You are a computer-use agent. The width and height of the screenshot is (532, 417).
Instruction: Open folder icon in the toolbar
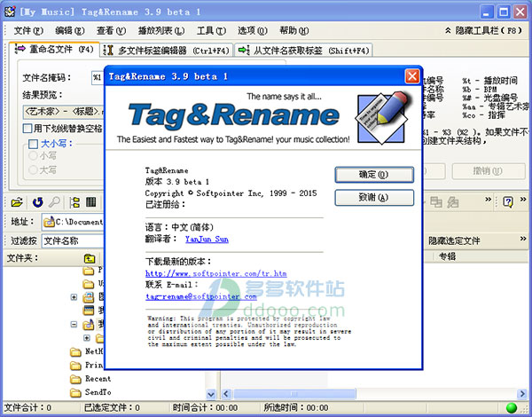[17, 202]
